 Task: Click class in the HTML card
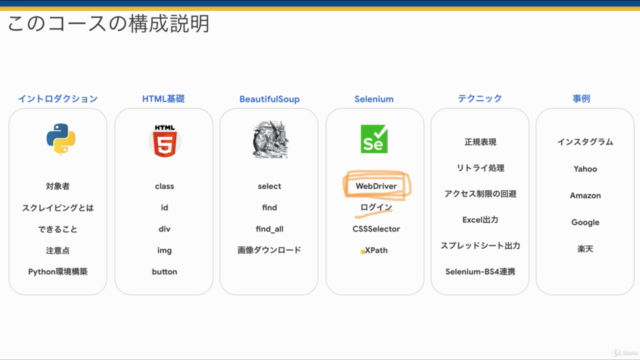click(164, 186)
